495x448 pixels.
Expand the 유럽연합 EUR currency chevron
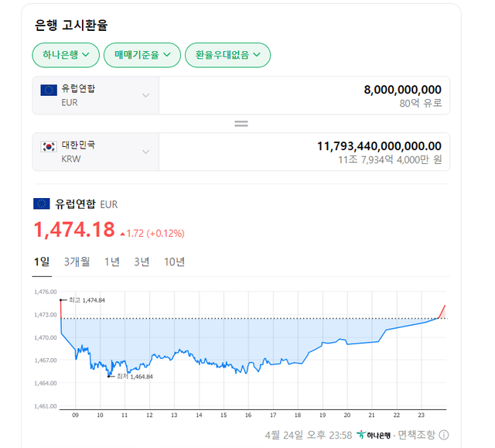146,96
